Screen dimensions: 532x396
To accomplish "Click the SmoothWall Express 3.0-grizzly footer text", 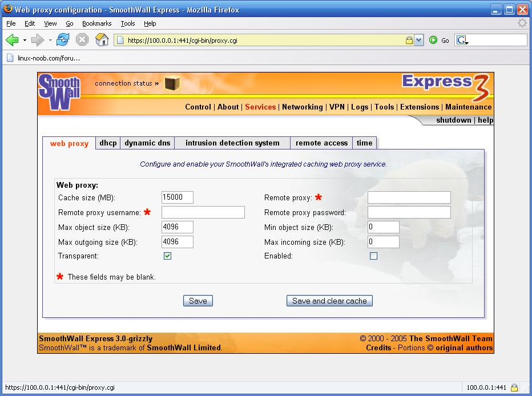I will coord(96,338).
